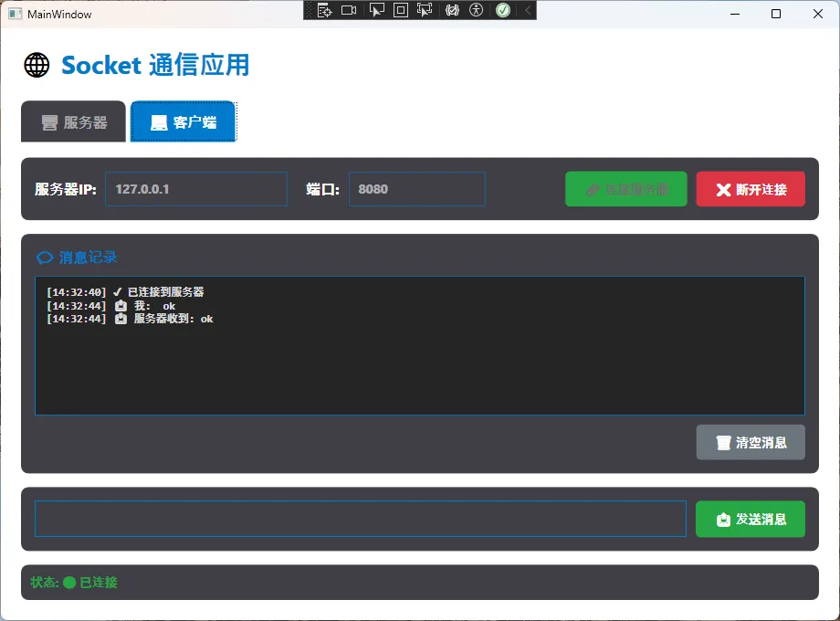Click the globe icon beside Socket title

click(37, 65)
